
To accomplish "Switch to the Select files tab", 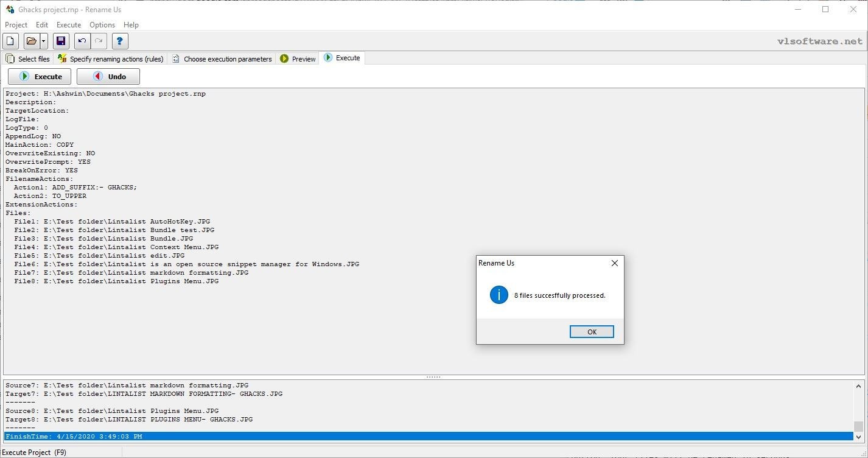I will (x=28, y=59).
